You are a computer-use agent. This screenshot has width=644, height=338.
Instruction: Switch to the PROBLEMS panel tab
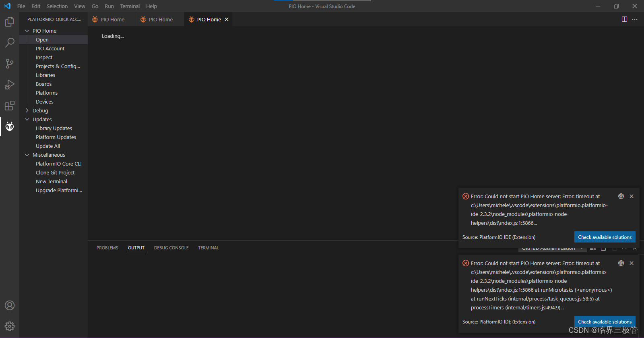(x=107, y=248)
